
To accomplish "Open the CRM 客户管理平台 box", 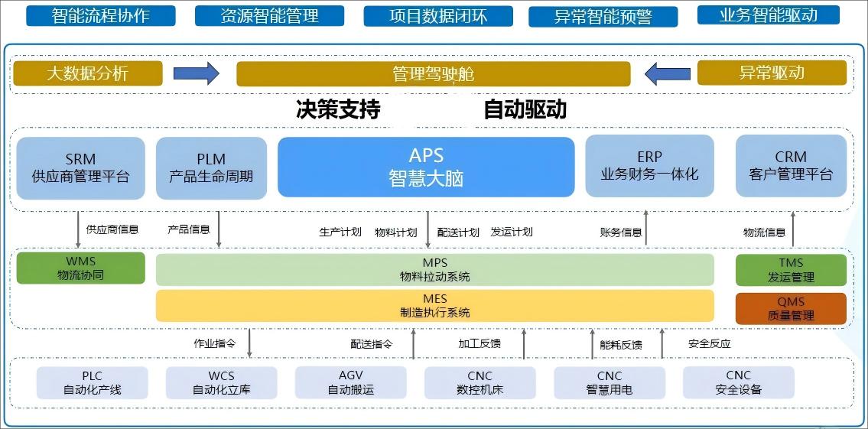I will 791,165.
